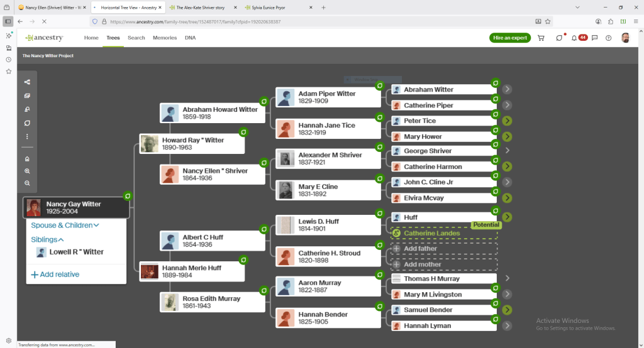Go to home person with house icon
The image size is (644, 348).
27,158
